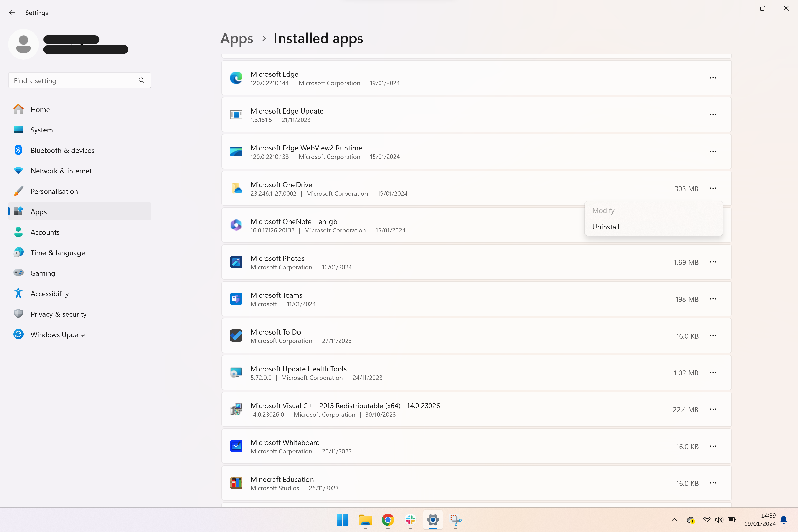Open System settings
This screenshot has width=798, height=532.
[80, 130]
